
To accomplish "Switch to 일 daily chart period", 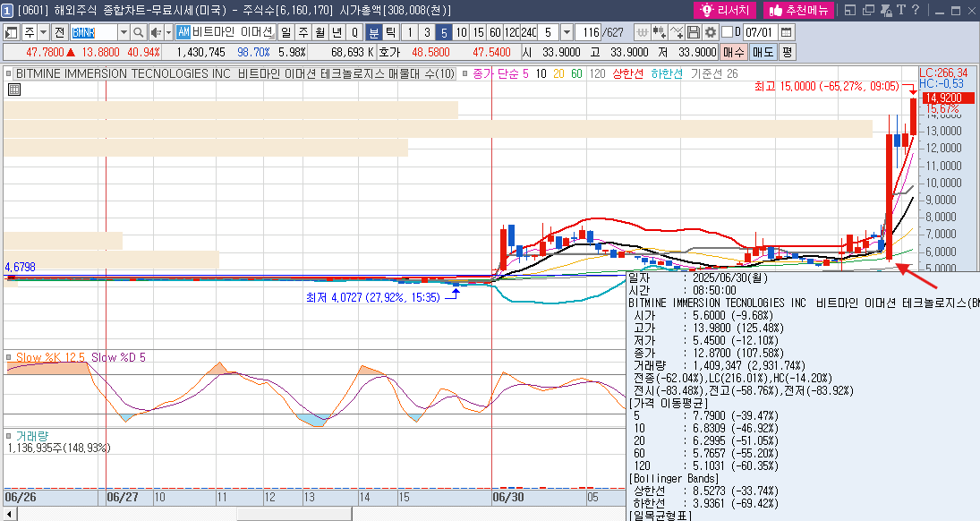I will click(x=285, y=32).
